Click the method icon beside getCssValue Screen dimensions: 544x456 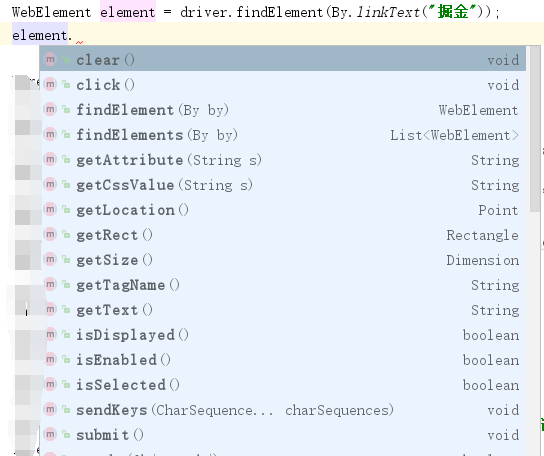click(50, 184)
